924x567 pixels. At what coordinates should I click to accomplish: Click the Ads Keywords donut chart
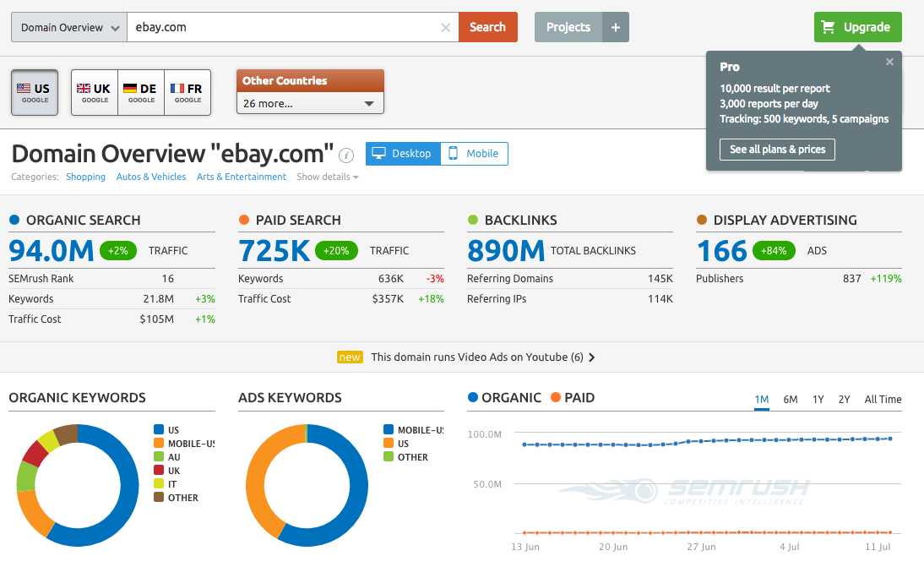point(307,485)
